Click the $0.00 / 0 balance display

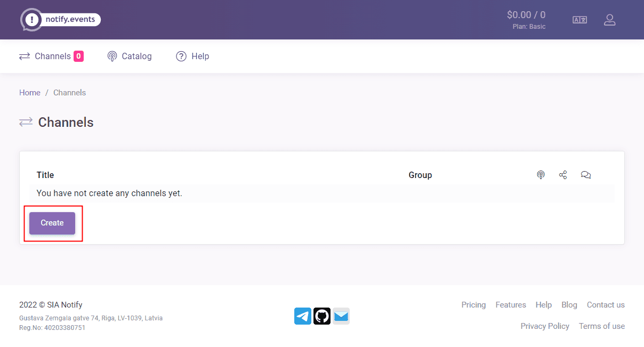526,15
